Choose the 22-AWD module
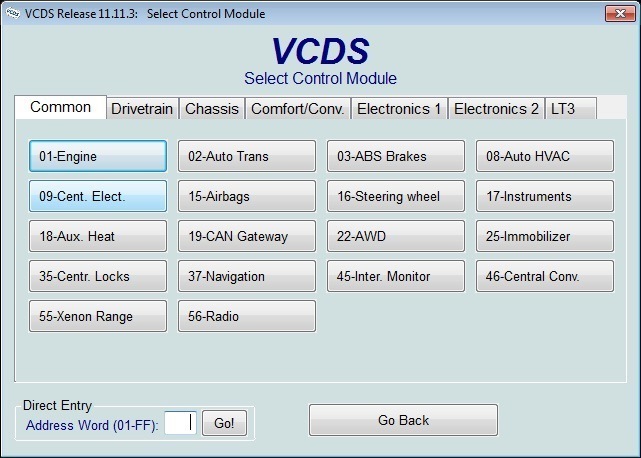The height and width of the screenshot is (458, 641). point(396,236)
